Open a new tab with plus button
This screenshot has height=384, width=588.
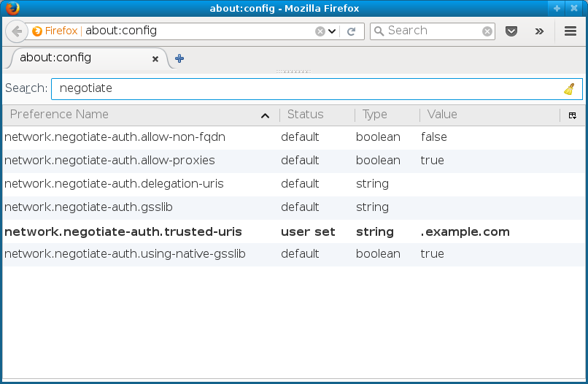tap(179, 58)
